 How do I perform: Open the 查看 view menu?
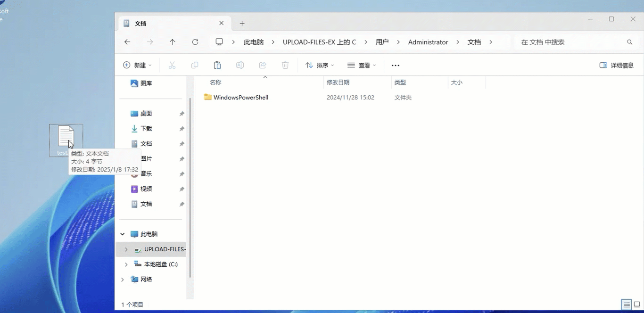point(362,66)
